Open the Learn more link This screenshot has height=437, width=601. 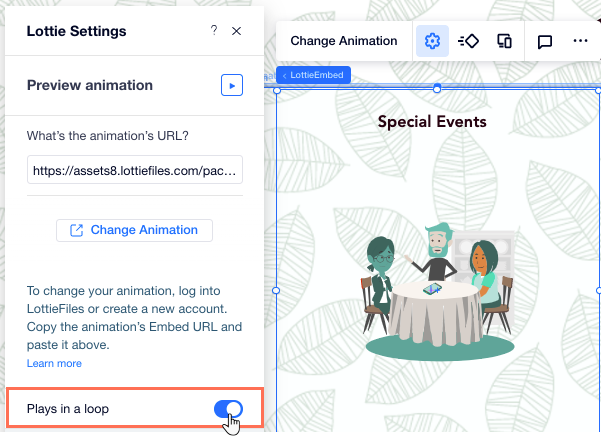(54, 363)
